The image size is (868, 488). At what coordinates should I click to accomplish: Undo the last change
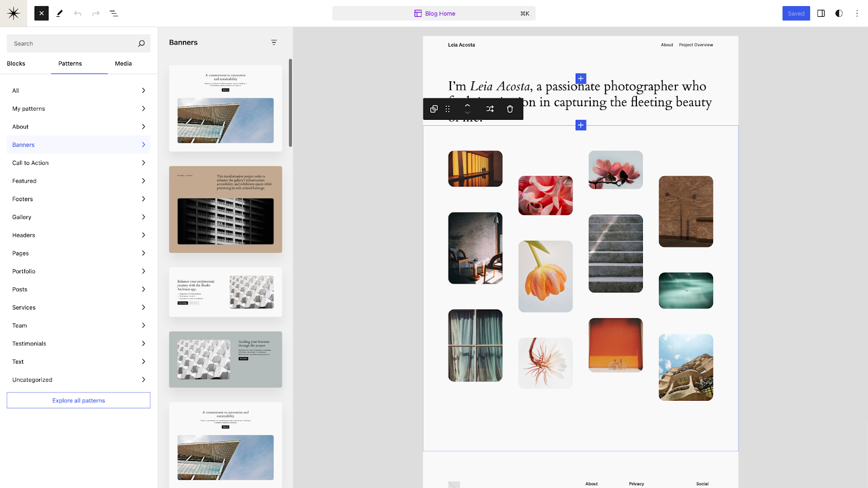tap(78, 13)
